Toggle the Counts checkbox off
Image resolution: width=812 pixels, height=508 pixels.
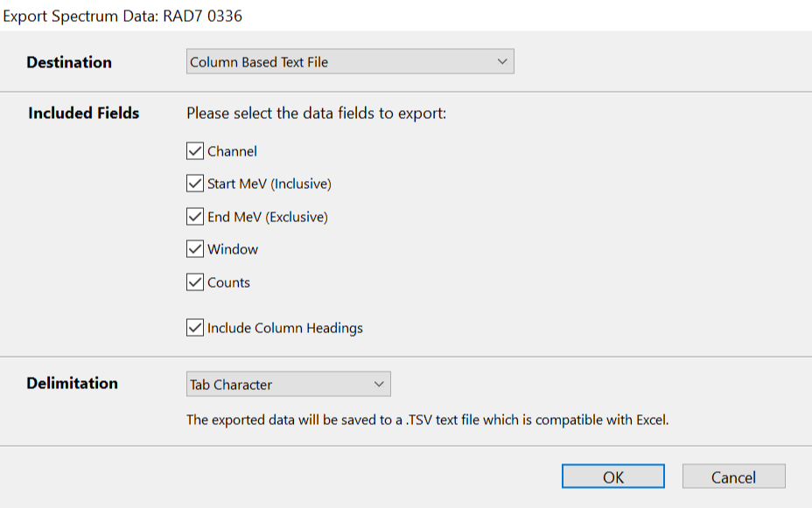195,282
